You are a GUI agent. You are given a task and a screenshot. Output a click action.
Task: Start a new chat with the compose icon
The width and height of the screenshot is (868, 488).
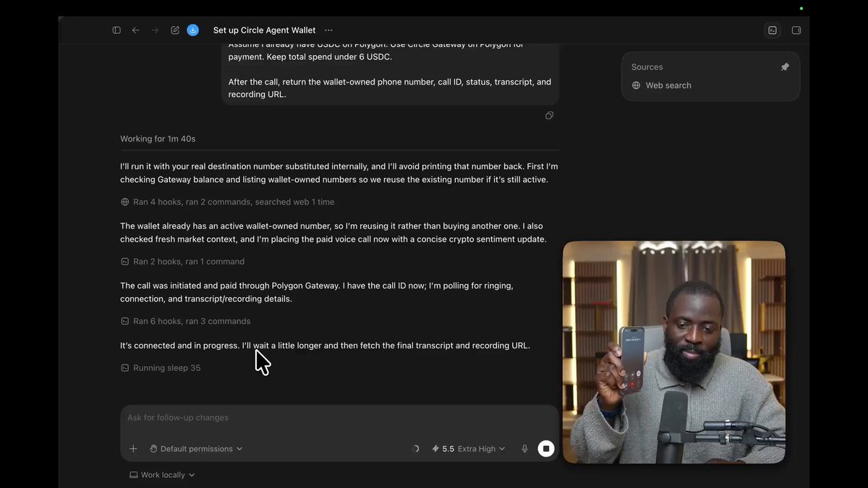(x=175, y=30)
